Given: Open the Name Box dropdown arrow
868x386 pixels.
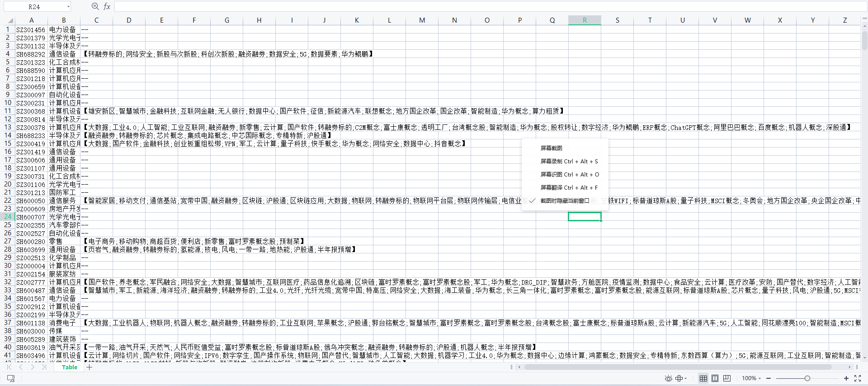Looking at the screenshot, I should point(68,7).
